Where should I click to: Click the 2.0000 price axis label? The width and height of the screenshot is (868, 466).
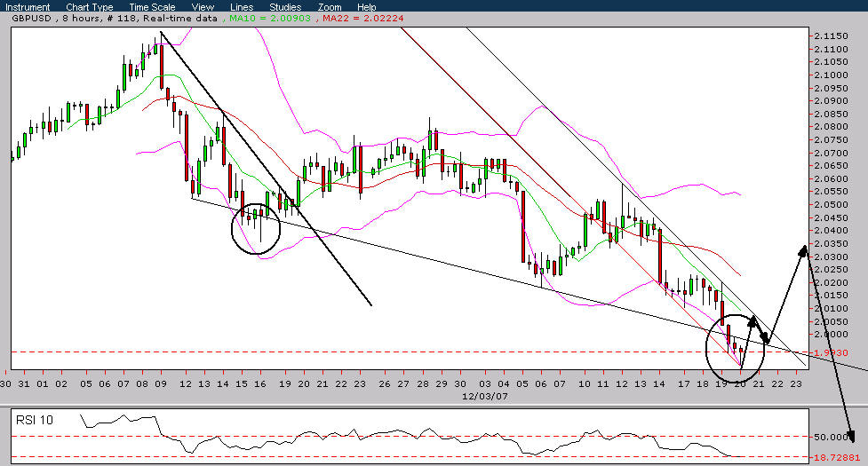click(831, 335)
